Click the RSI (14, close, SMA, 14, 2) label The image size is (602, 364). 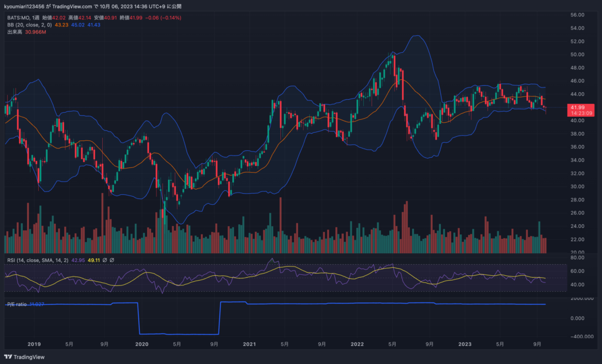pos(38,260)
